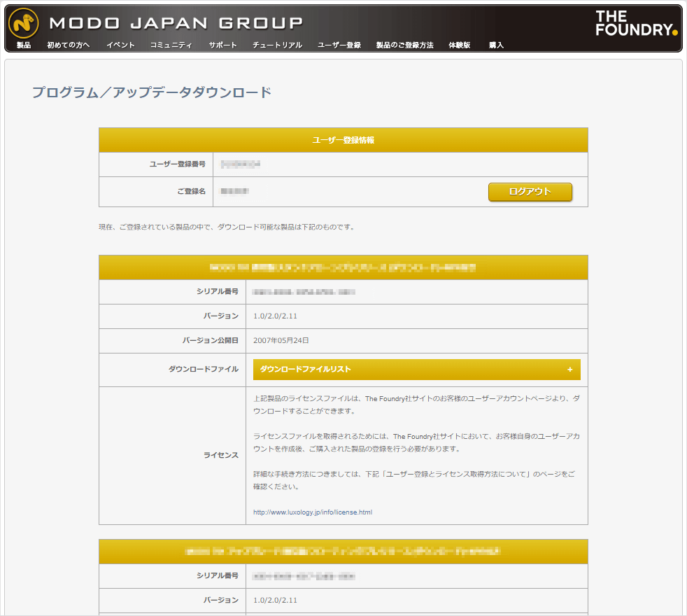Click the ユーザー登録情報 table header
Viewport: 687px width, 616px height.
343,140
